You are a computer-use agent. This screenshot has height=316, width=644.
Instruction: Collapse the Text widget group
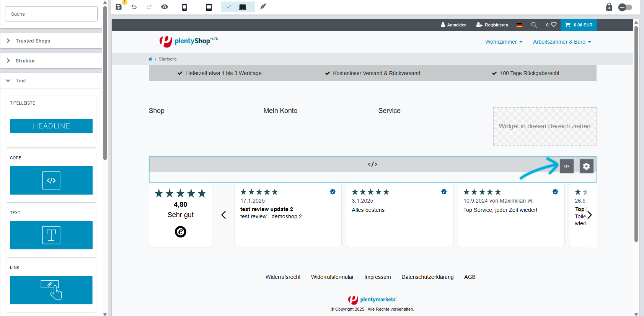click(x=51, y=80)
